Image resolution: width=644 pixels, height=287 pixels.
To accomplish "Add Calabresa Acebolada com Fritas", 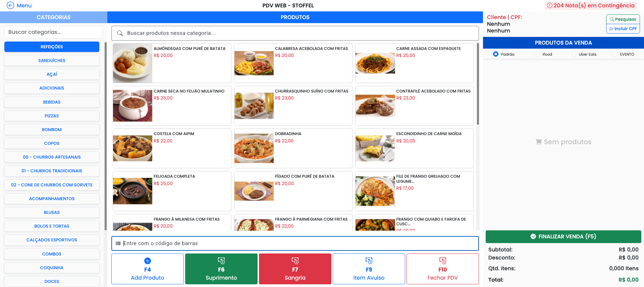I will 293,63.
